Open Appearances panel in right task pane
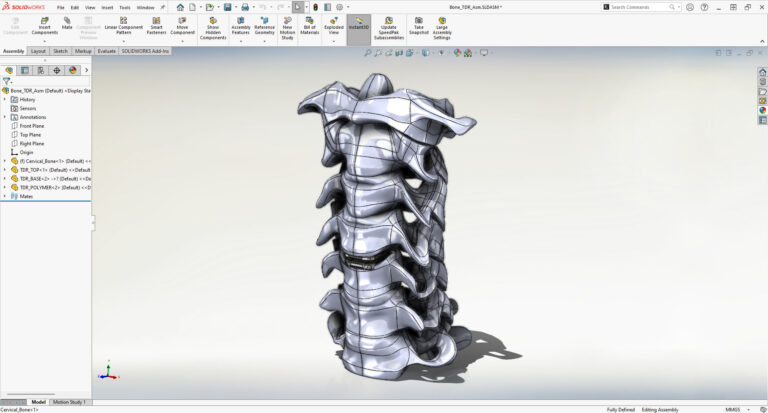 coord(762,110)
